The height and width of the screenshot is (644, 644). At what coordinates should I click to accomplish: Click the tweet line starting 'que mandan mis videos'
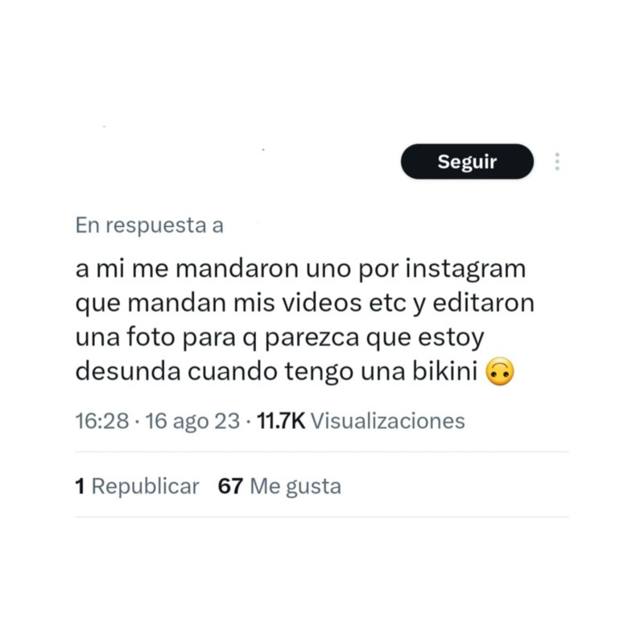tap(305, 304)
